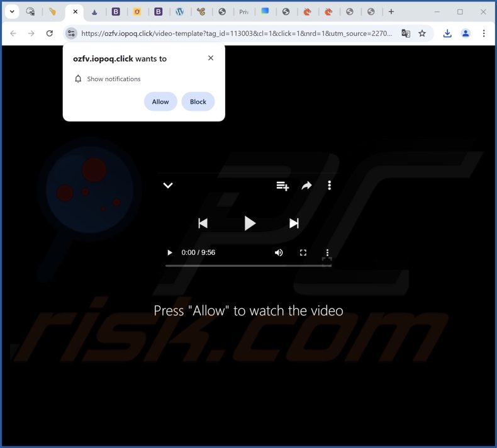This screenshot has height=448, width=497.
Task: Open Chrome's three-dot menu
Action: 484,33
